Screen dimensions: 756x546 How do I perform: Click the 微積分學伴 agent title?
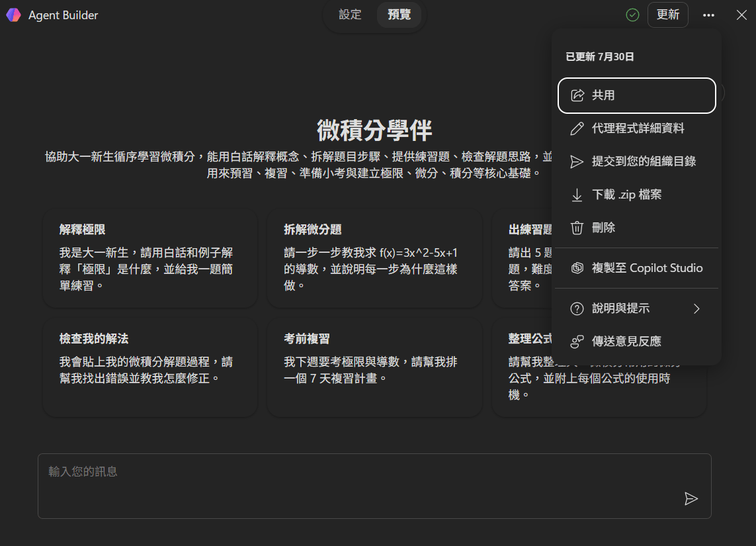(x=374, y=130)
